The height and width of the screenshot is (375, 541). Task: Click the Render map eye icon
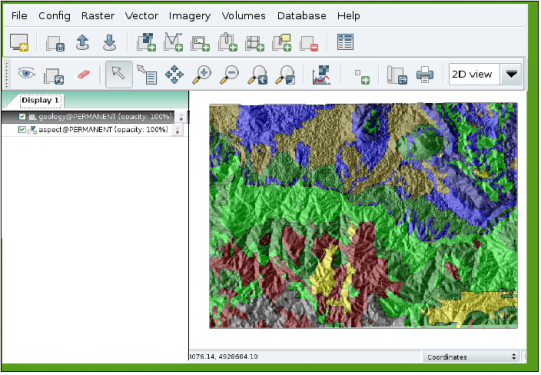pos(26,73)
